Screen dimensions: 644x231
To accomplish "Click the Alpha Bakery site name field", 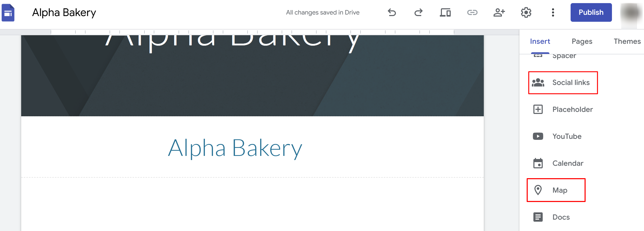I will point(64,12).
